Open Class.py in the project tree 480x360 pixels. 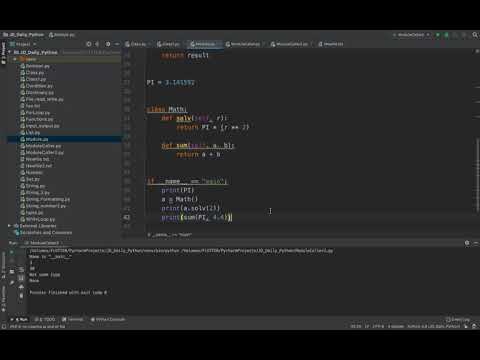click(x=32, y=72)
